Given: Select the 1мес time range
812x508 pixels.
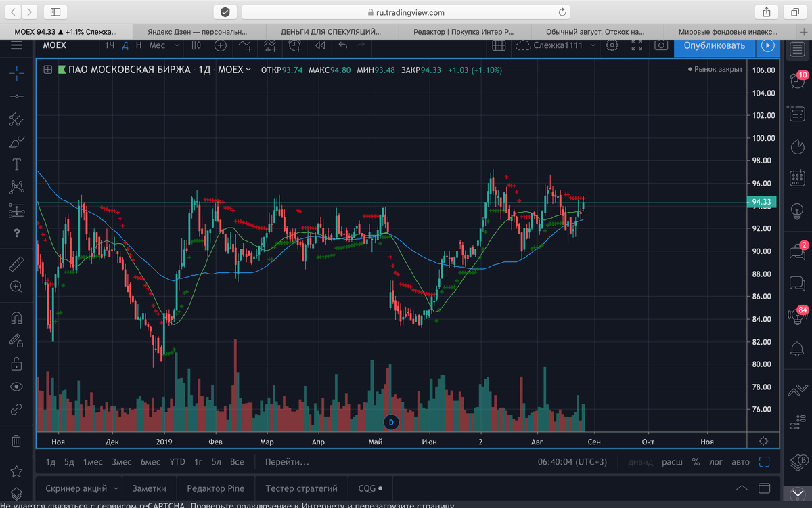Looking at the screenshot, I should pyautogui.click(x=93, y=462).
